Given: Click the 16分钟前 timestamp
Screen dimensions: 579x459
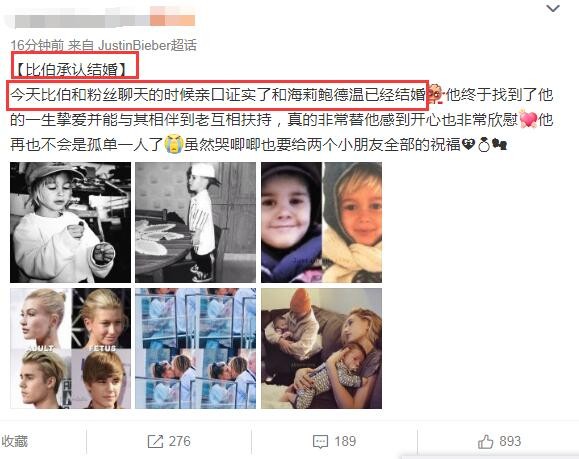Looking at the screenshot, I should pos(37,45).
